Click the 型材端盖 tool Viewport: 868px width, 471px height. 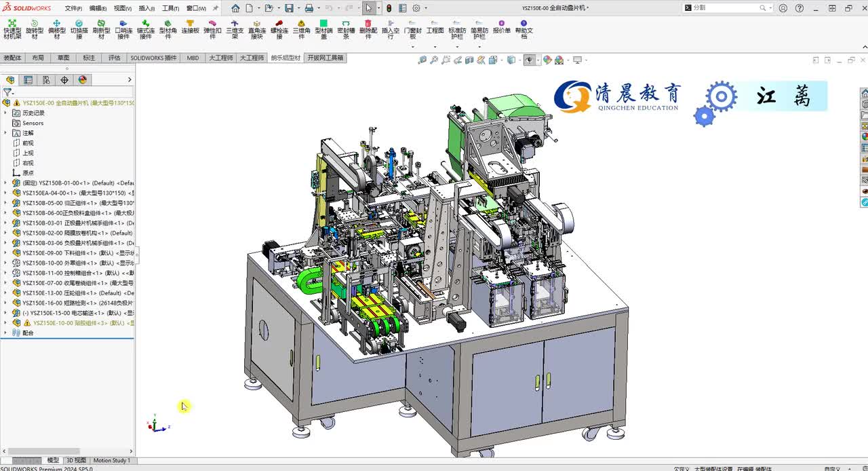(x=323, y=30)
